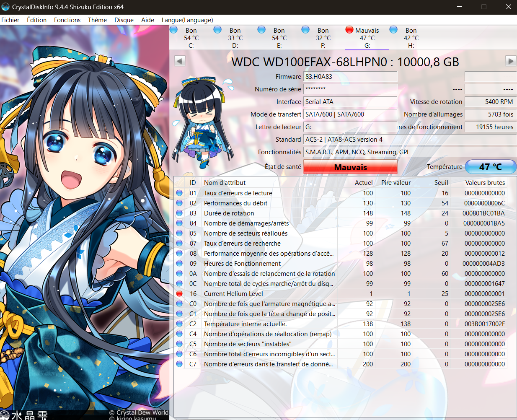Click the red status orb for Current Helium Level
Screen dimensions: 517x420
tap(179, 294)
